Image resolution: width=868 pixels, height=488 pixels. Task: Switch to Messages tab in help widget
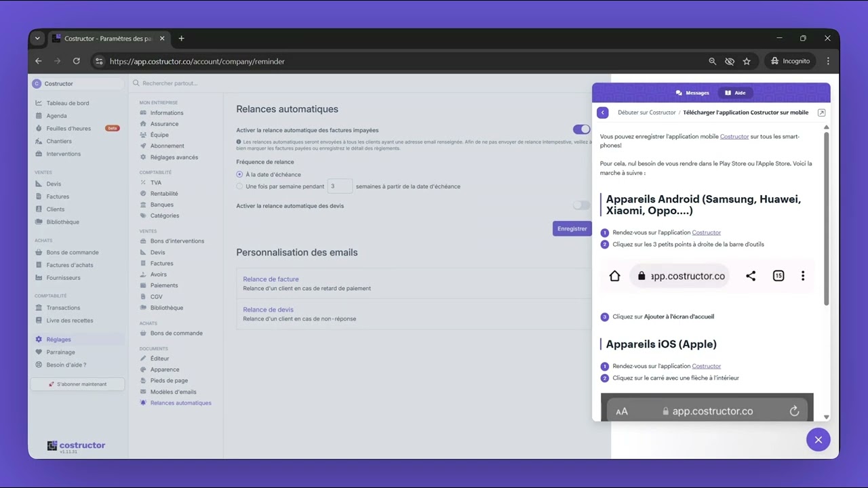click(x=692, y=93)
